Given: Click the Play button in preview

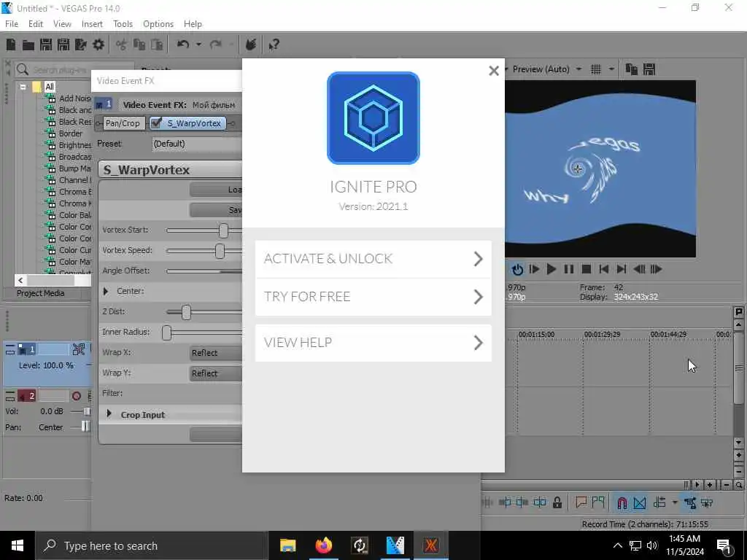Looking at the screenshot, I should tap(551, 270).
